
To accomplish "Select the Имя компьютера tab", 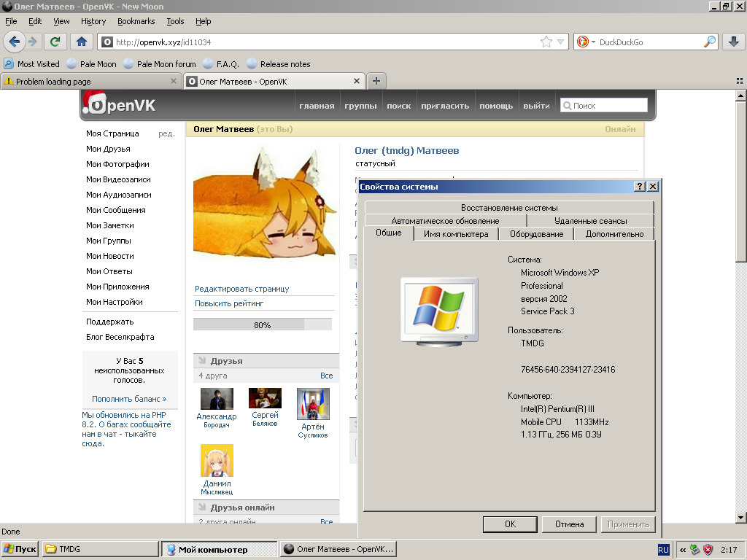I will [x=456, y=234].
